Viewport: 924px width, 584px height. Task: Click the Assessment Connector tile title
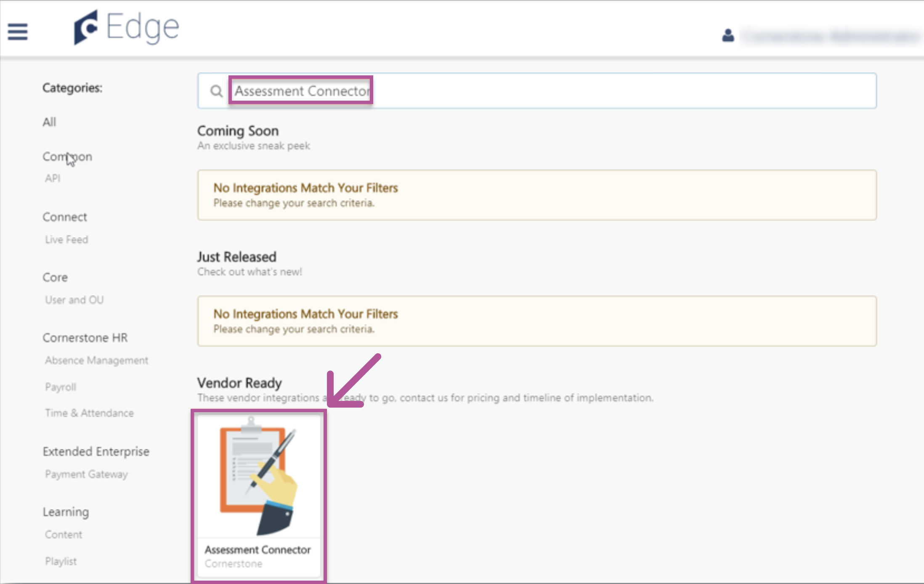pos(258,550)
